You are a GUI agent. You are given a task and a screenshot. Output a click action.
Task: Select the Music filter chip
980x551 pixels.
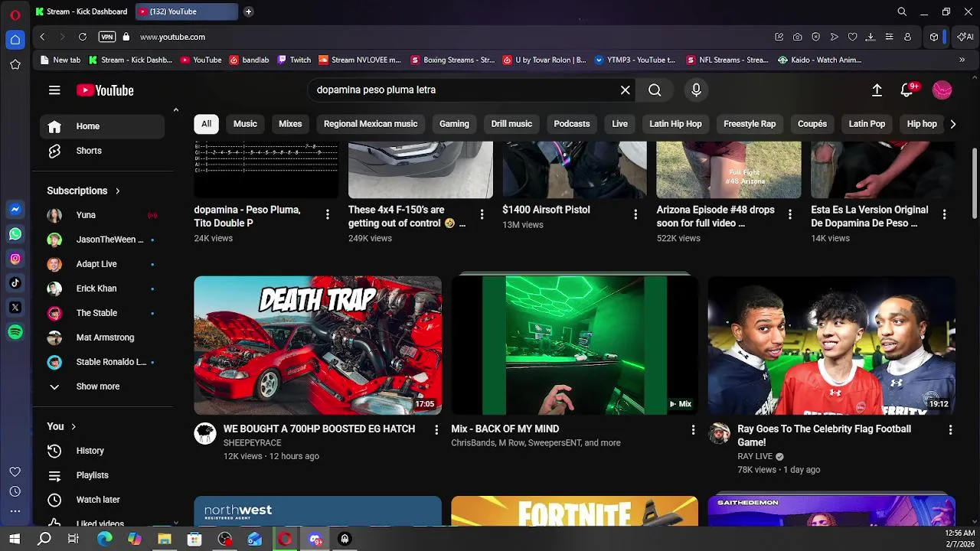tap(245, 124)
